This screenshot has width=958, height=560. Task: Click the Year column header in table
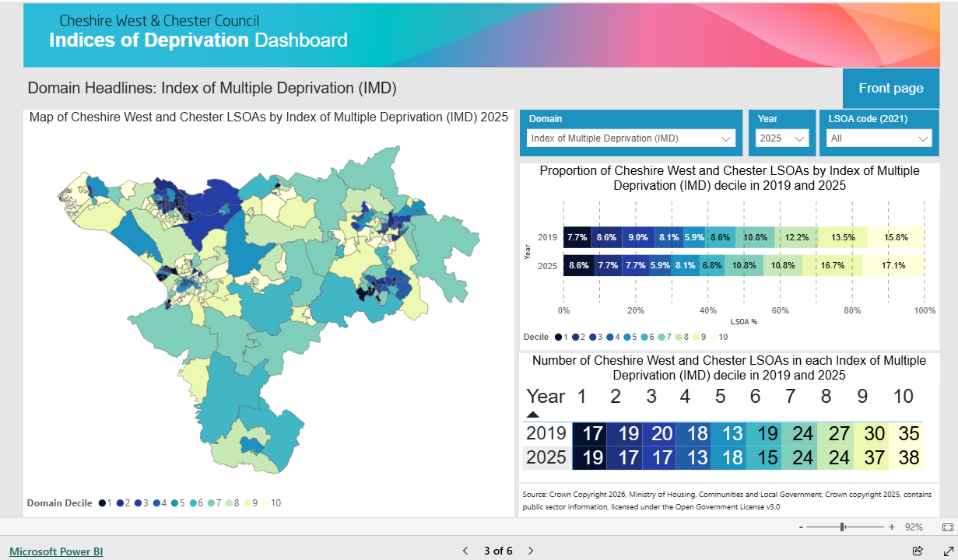546,397
